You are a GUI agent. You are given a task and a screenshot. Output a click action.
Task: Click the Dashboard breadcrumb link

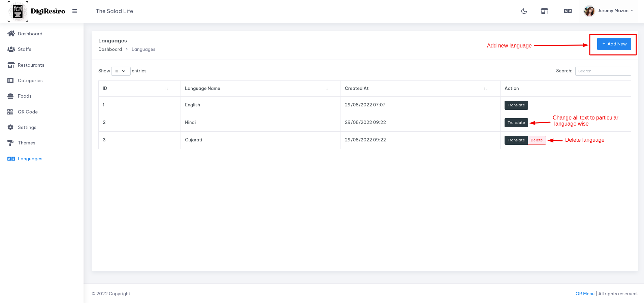(x=110, y=49)
